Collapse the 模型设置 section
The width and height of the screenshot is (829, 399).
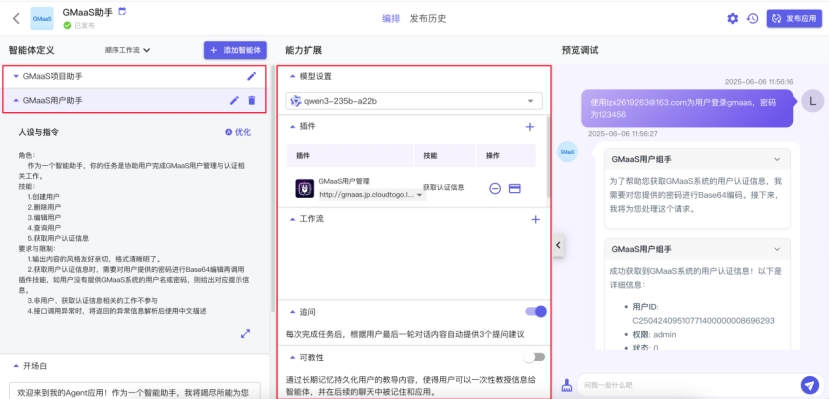click(292, 76)
